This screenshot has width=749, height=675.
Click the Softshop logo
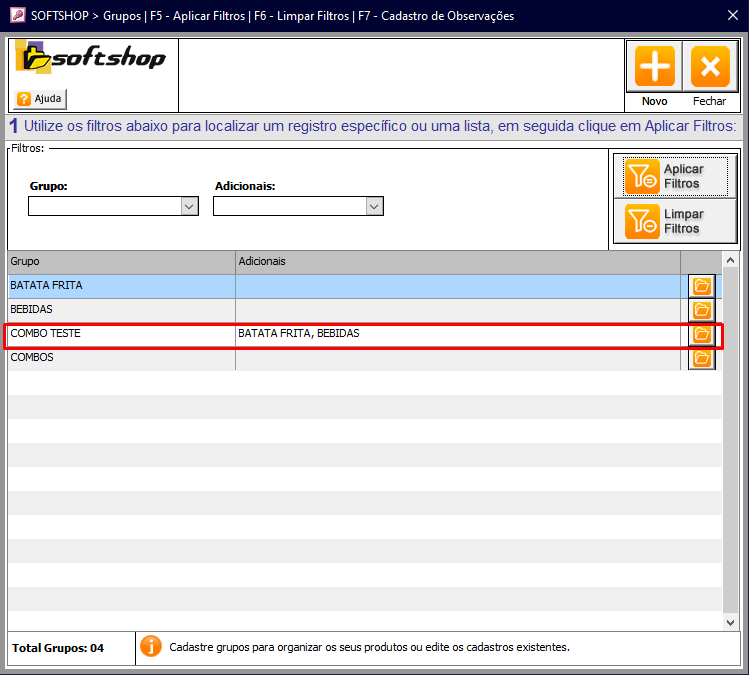[91, 60]
